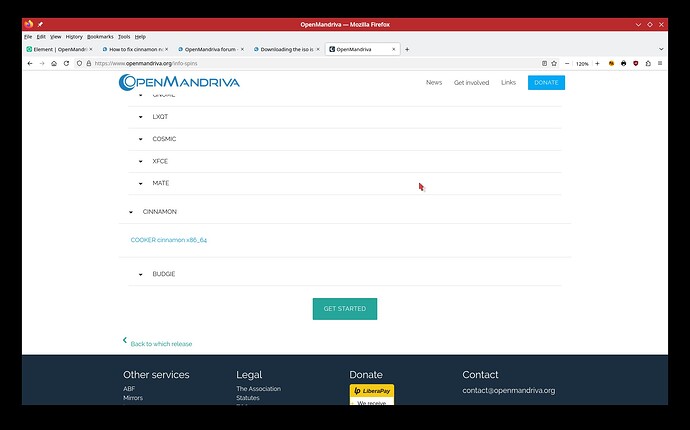Zoom out with the minus button
The width and height of the screenshot is (690, 430).
coord(567,63)
